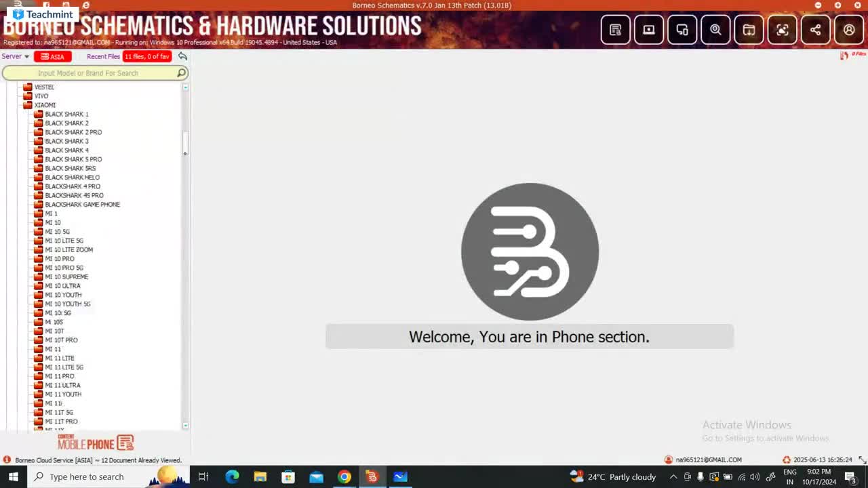
Task: Click the Welcome Phone section banner
Action: pos(529,337)
